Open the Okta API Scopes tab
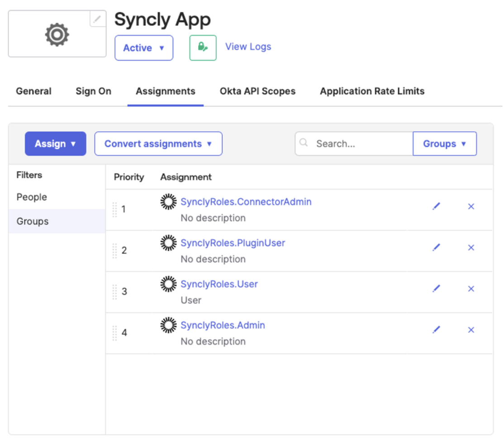Screen dimensions: 504x440 pos(257,91)
